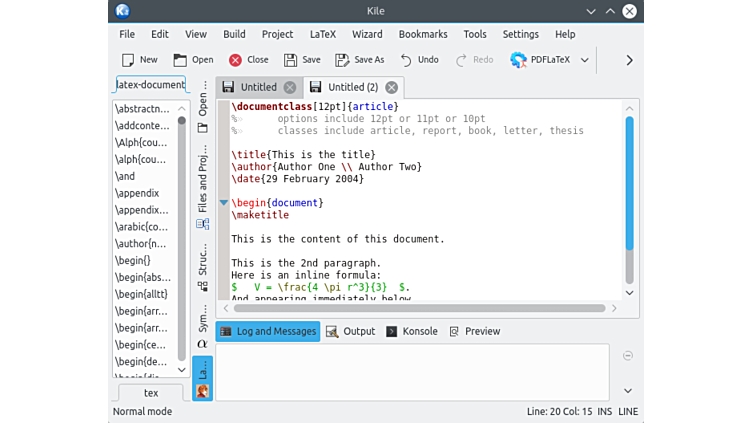Collapse the \begin{document} fold marker
Viewport: 752px width, 423px height.
223,202
